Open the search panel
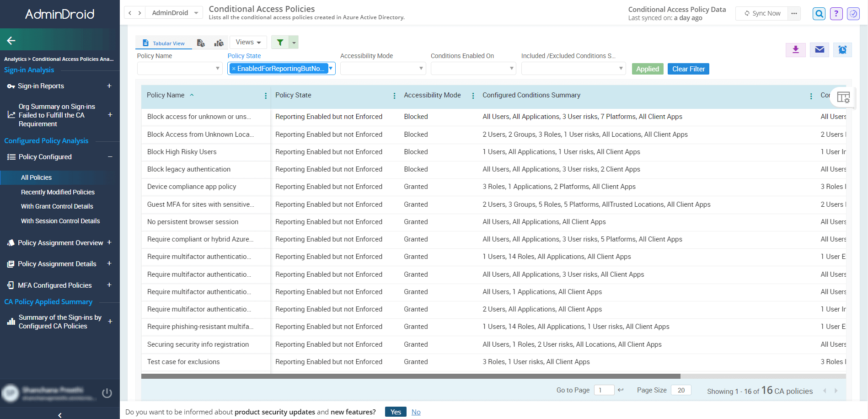 tap(819, 13)
